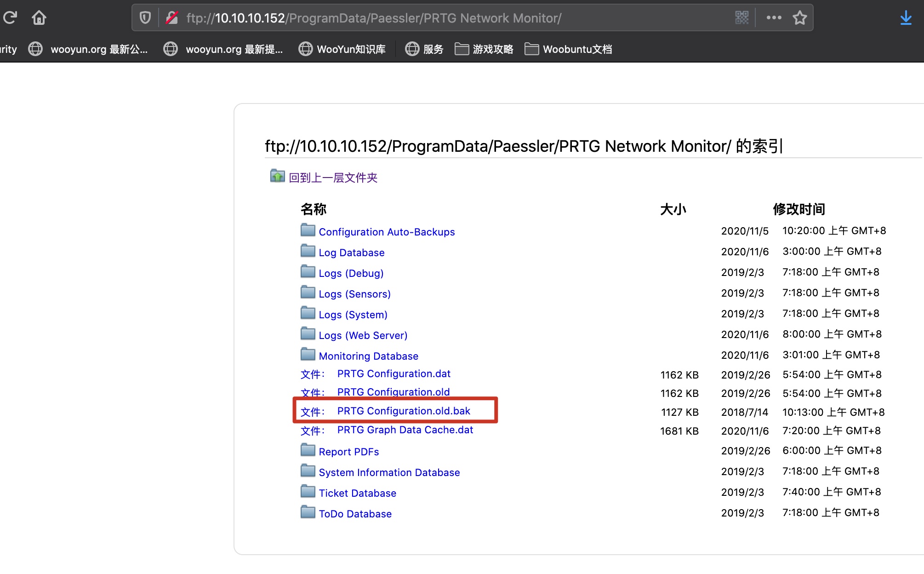Click the home icon
Viewport: 924px width, 574px height.
pyautogui.click(x=39, y=18)
